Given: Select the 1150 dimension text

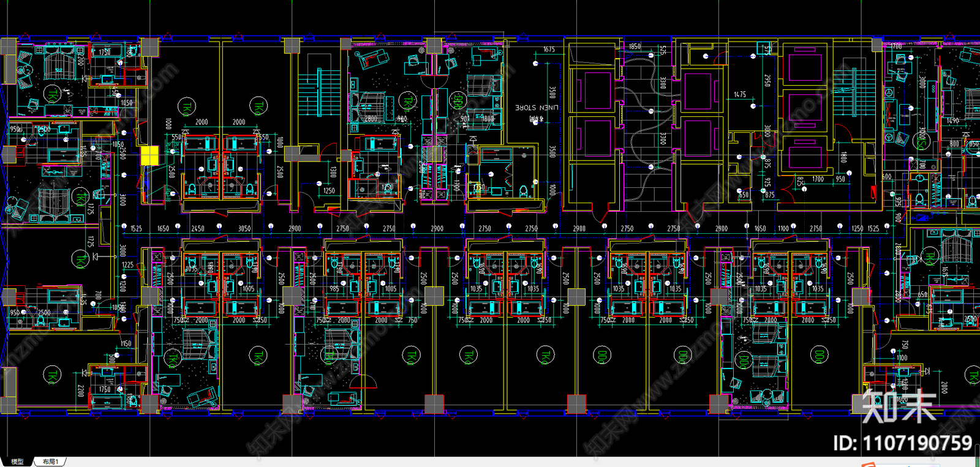Looking at the screenshot, I should pyautogui.click(x=126, y=343).
